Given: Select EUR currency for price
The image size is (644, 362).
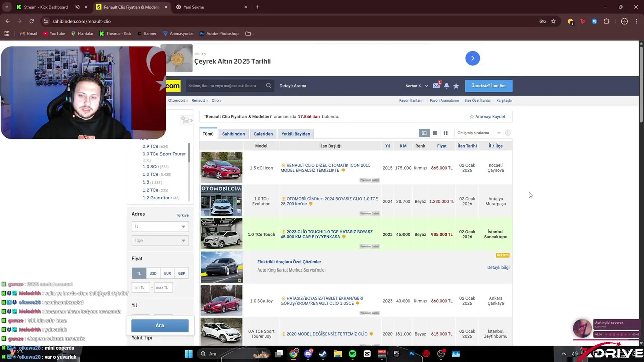Looking at the screenshot, I should [167, 273].
